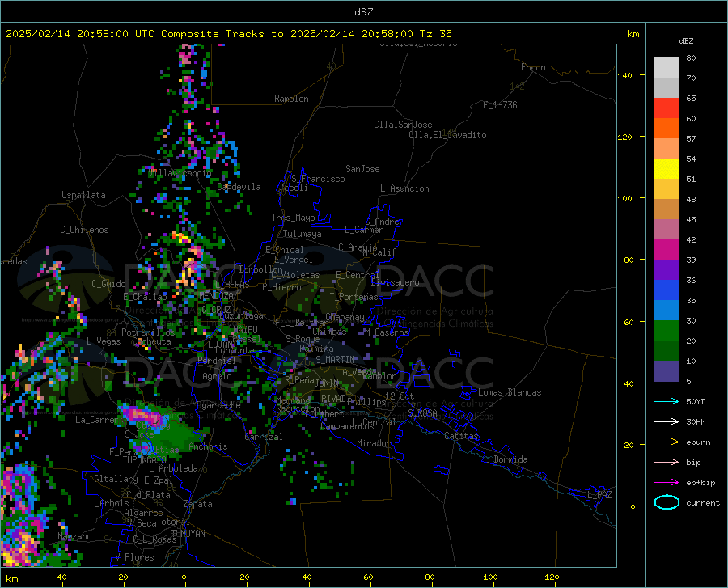Click the 'Capdevila' map label
Screen dimensions: 728x588
[x=239, y=187]
